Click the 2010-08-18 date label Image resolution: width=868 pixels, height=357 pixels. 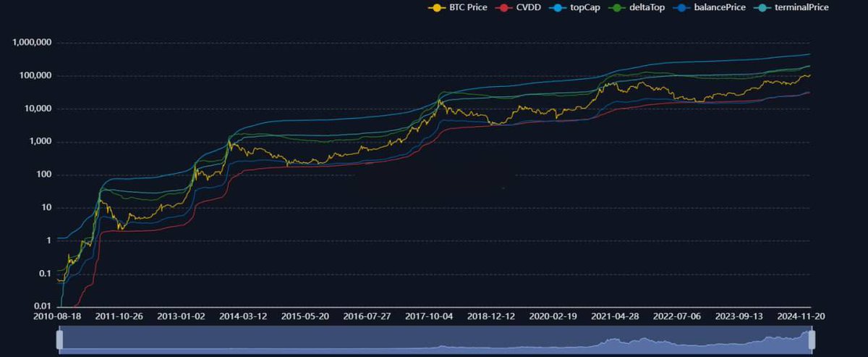pyautogui.click(x=58, y=316)
